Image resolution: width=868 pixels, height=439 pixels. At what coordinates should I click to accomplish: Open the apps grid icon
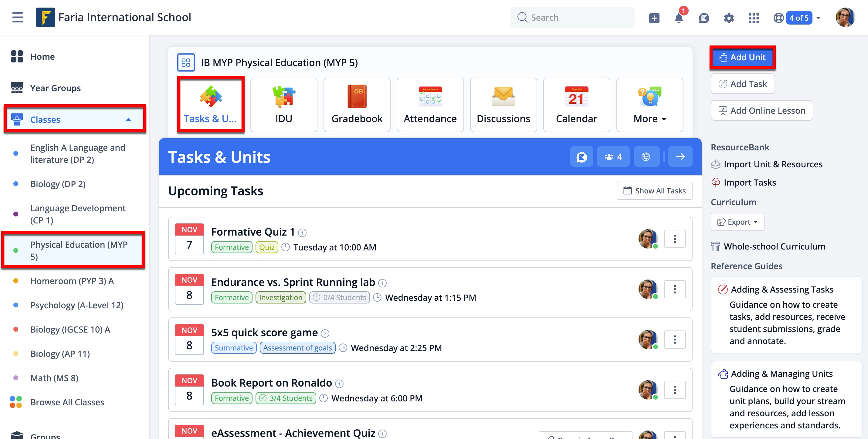754,18
